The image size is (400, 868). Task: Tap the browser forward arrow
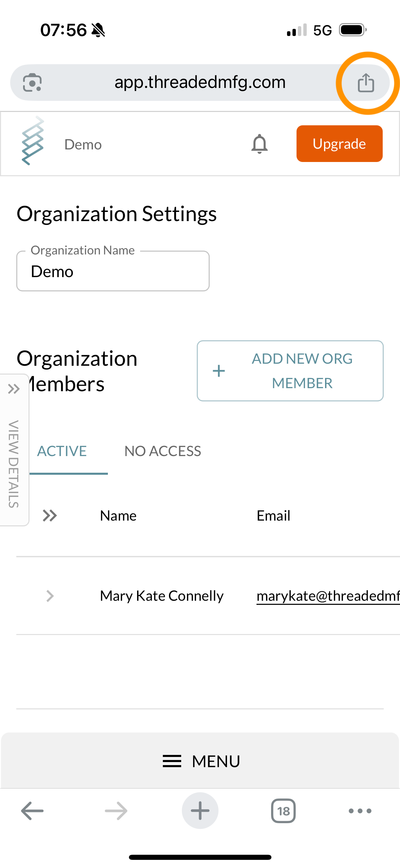tap(116, 811)
